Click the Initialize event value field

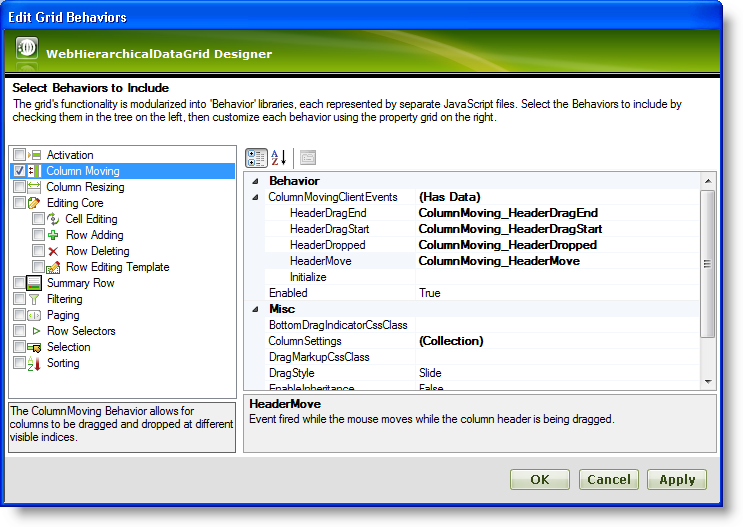click(x=556, y=277)
